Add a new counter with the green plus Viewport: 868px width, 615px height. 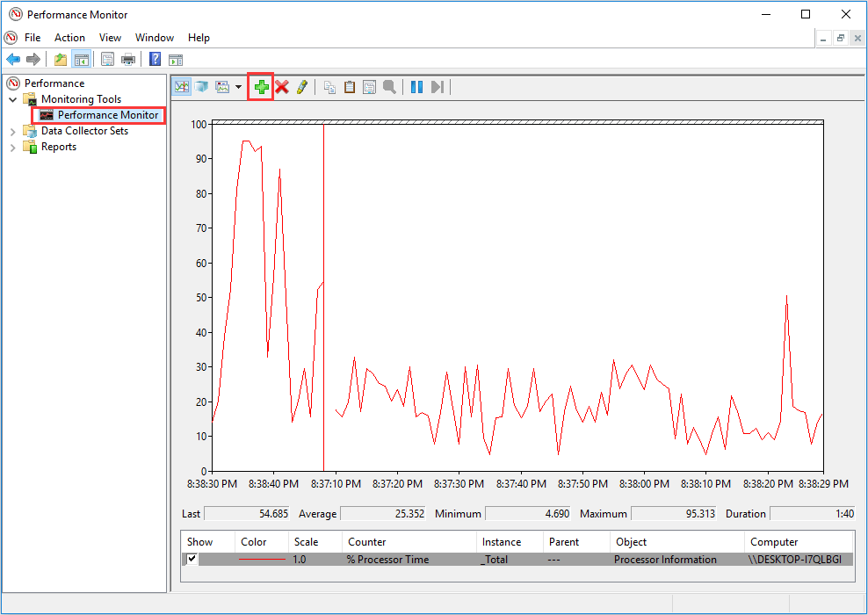click(260, 86)
